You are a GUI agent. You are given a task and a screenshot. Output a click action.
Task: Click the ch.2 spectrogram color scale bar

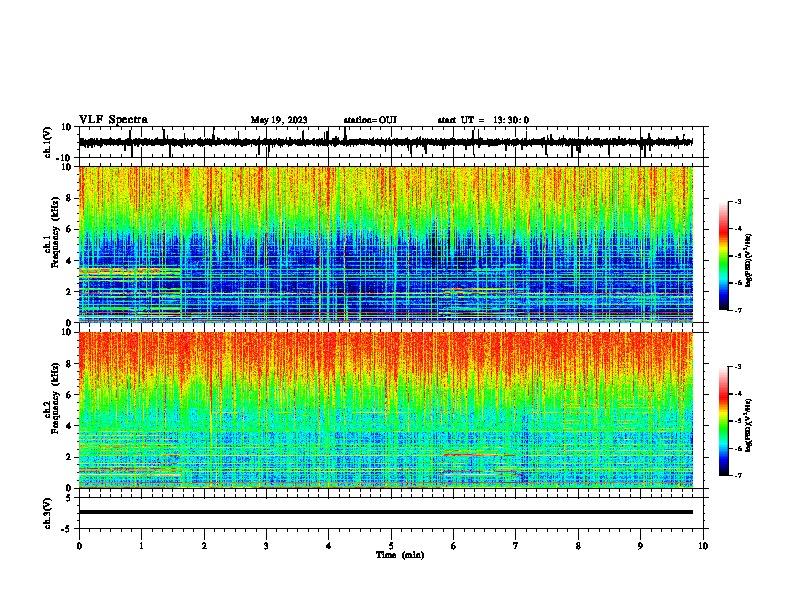[x=724, y=421]
